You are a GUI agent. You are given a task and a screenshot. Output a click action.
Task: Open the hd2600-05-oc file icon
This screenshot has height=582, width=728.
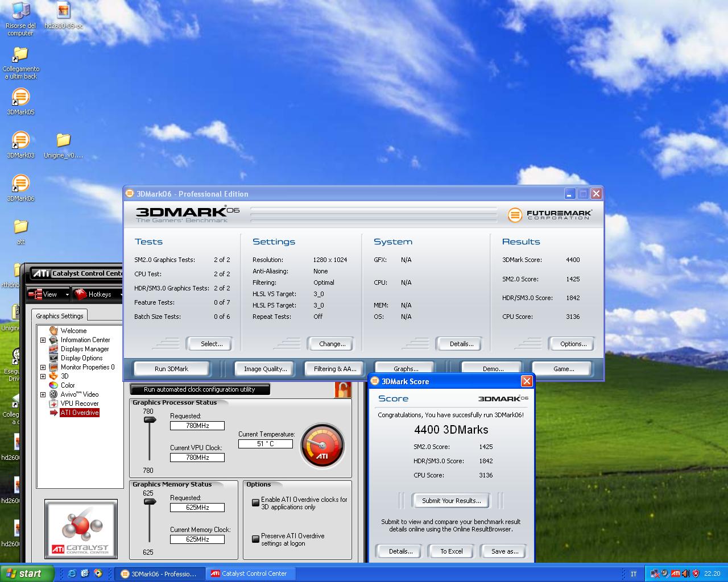pyautogui.click(x=64, y=15)
